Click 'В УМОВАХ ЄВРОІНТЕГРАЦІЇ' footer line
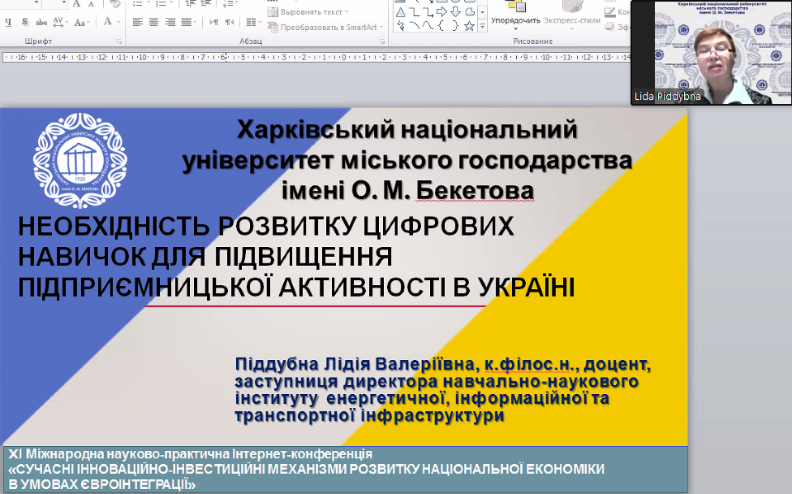Screen dimensions: 792x494 (102, 484)
